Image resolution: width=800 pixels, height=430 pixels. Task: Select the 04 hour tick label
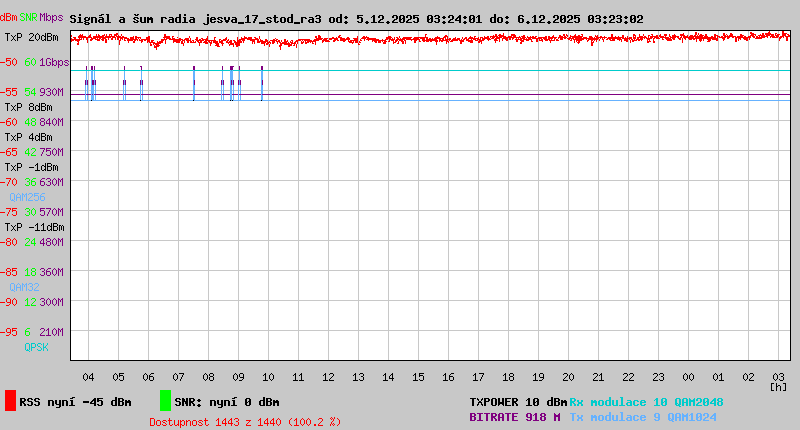(88, 377)
